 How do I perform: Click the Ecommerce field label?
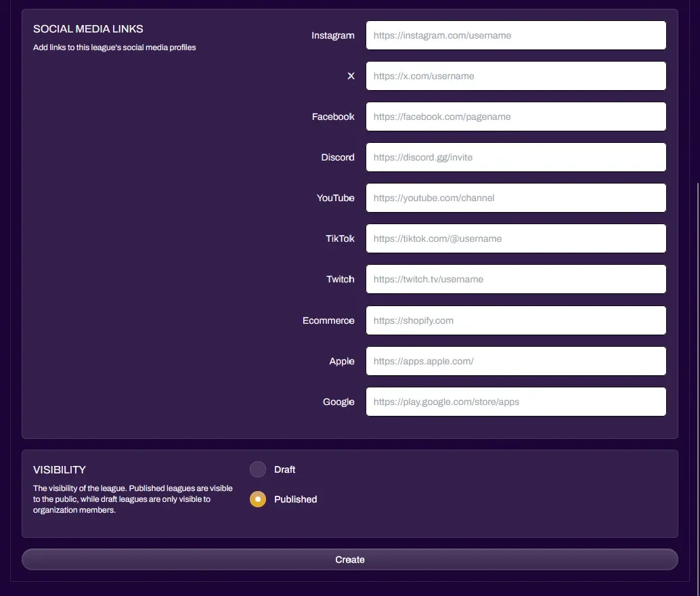[328, 320]
